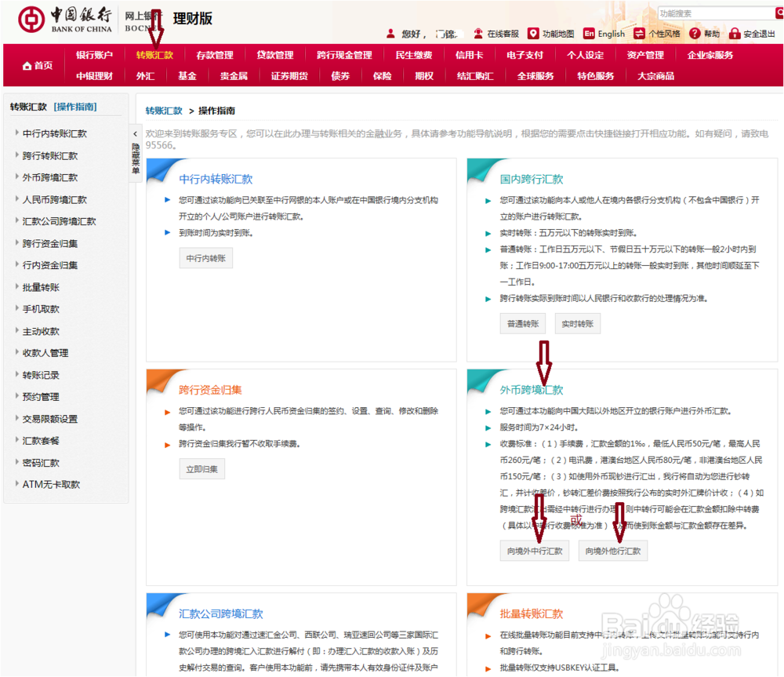Click the 立即归集 button
This screenshot has width=784, height=677.
tap(202, 469)
